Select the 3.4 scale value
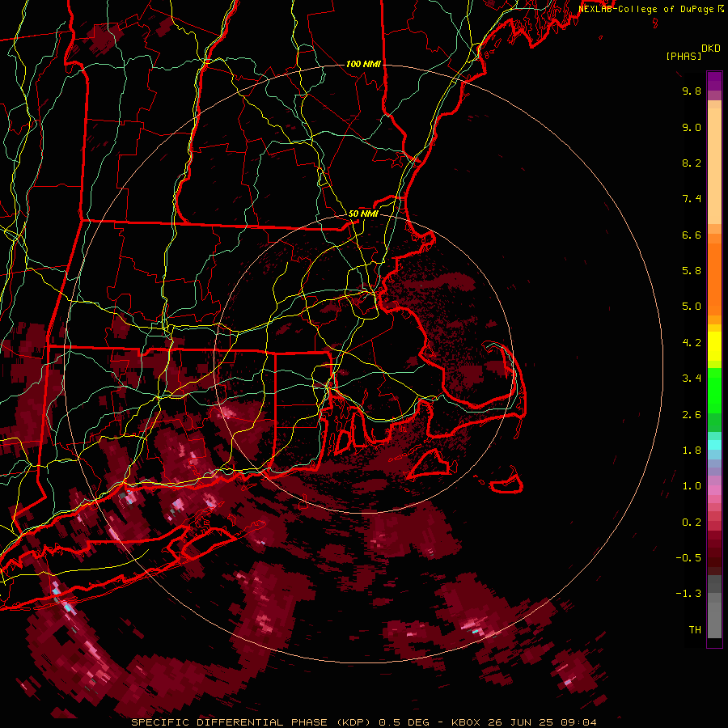Screen dimensions: 728x728 [x=692, y=379]
